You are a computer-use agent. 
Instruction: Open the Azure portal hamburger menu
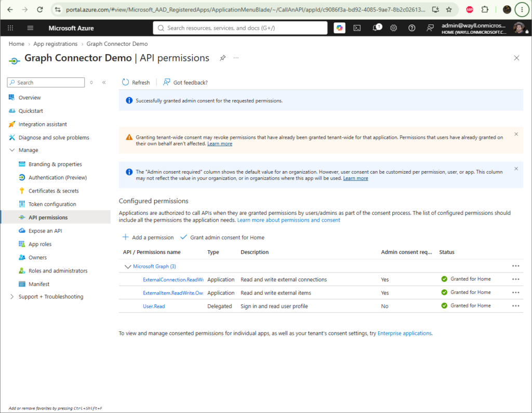(30, 28)
